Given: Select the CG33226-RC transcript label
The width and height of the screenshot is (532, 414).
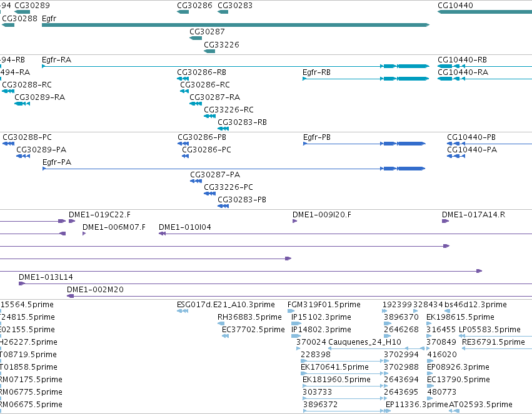Looking at the screenshot, I should tap(229, 110).
